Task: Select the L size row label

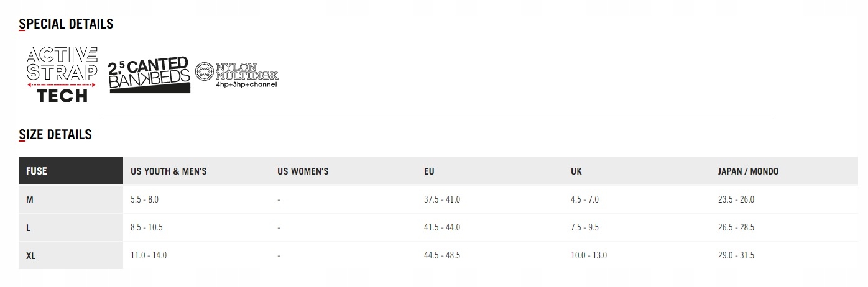Action: [29, 228]
